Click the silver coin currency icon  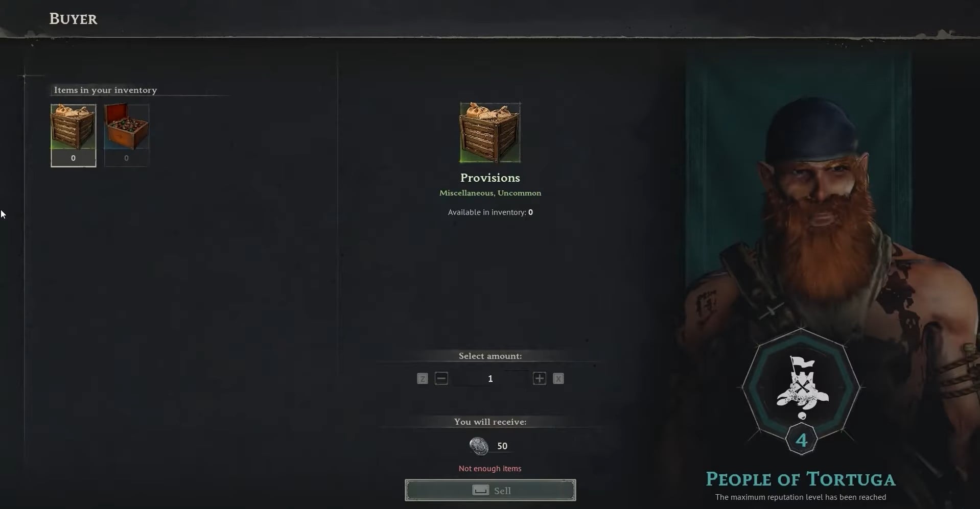(x=479, y=446)
